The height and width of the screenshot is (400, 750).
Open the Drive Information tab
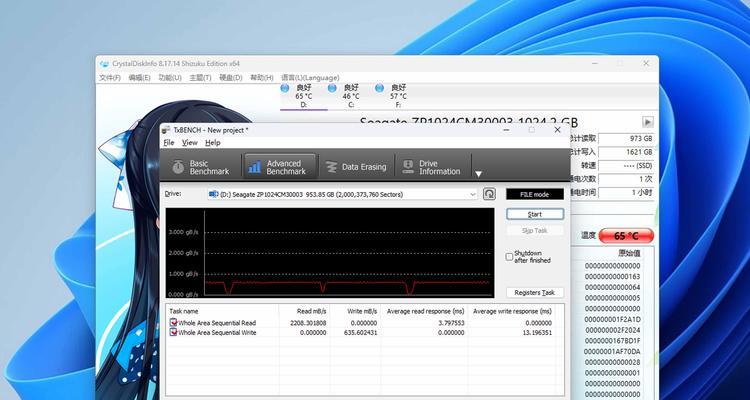tap(432, 167)
